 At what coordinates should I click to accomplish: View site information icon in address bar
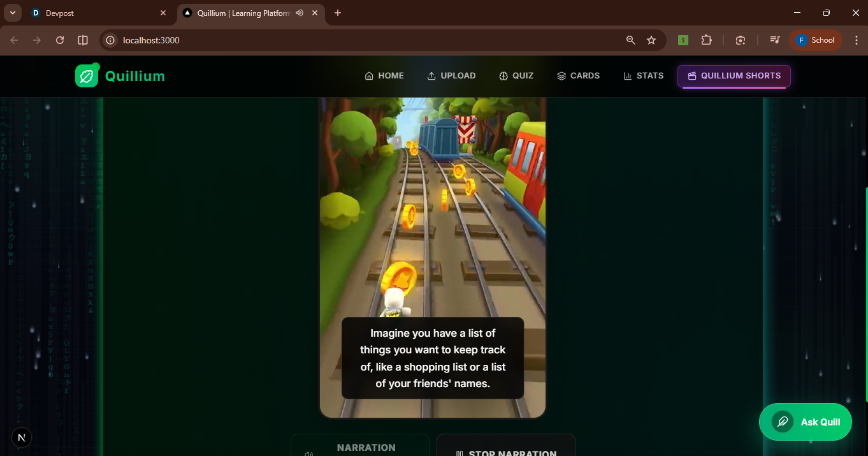[110, 40]
